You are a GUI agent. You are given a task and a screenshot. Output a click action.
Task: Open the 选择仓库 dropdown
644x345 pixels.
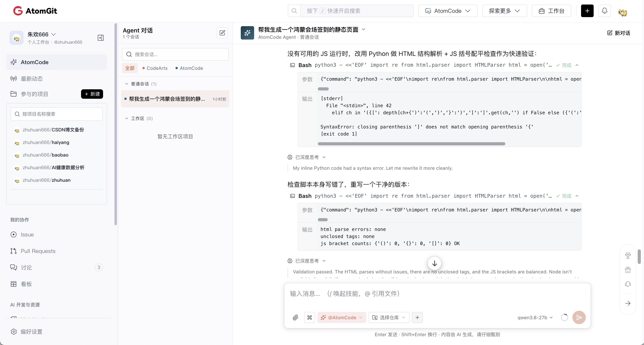[389, 317]
